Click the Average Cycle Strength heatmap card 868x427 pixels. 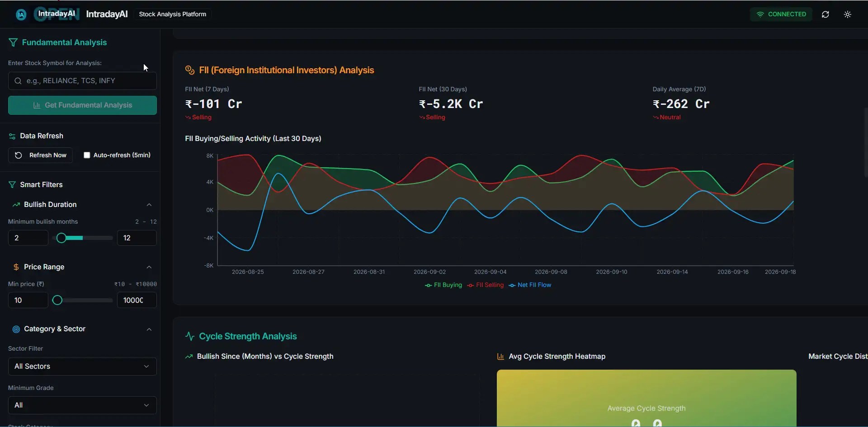pos(646,399)
